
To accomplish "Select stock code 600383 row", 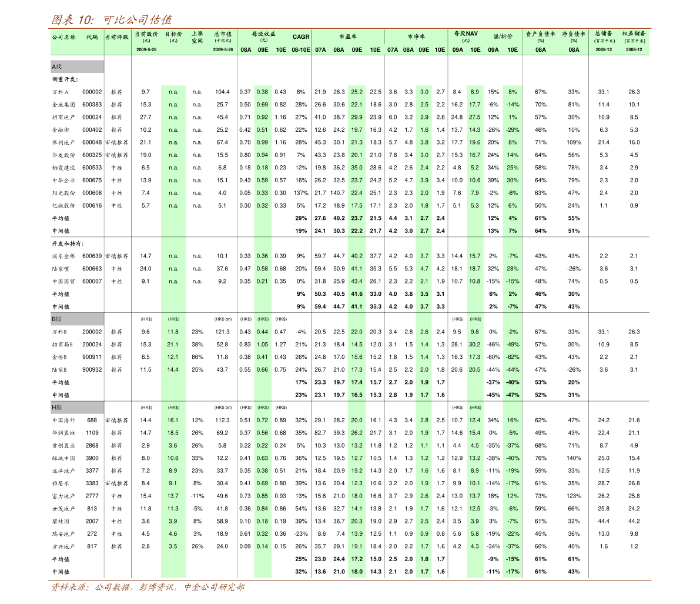I will coord(92,104).
